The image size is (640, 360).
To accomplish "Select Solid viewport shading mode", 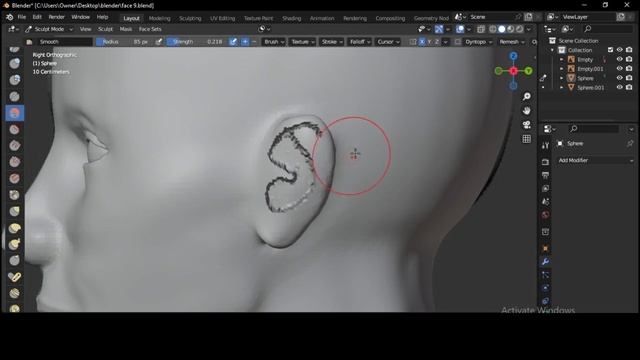I will (x=502, y=29).
